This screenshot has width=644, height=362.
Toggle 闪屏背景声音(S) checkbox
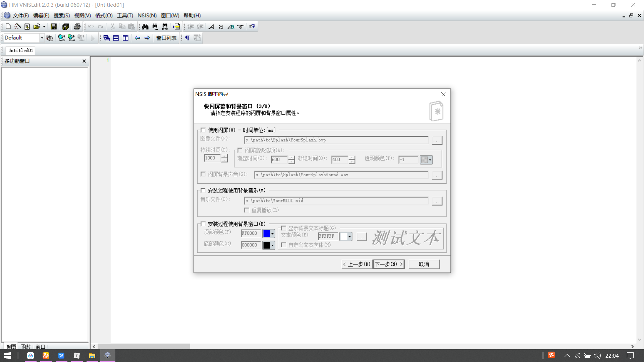203,174
